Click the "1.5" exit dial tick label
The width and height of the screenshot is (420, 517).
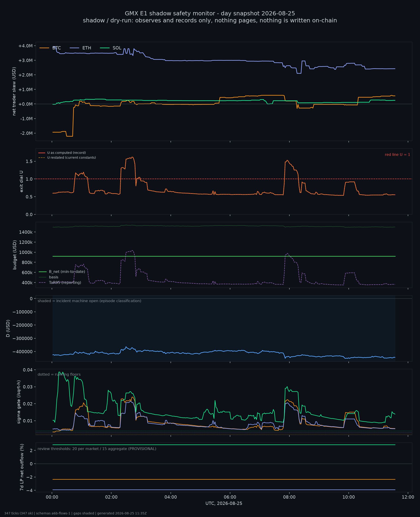pos(29,161)
